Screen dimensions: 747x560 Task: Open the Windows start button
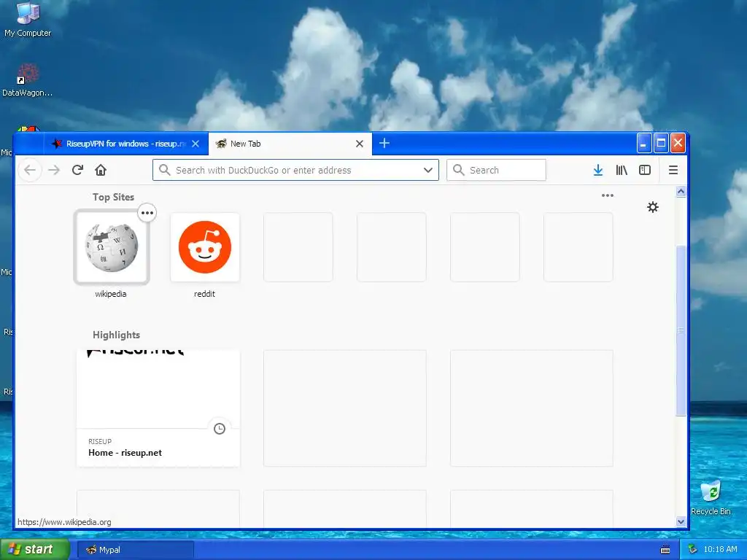[x=34, y=550]
